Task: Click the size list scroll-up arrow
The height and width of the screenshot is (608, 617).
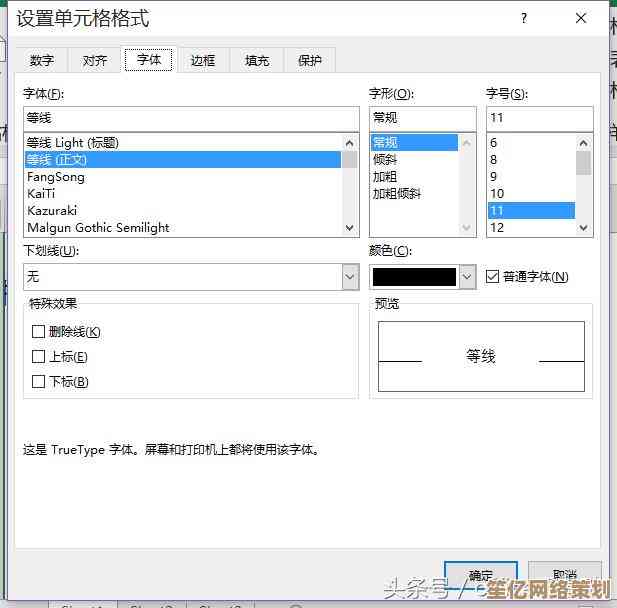Action: (x=583, y=142)
